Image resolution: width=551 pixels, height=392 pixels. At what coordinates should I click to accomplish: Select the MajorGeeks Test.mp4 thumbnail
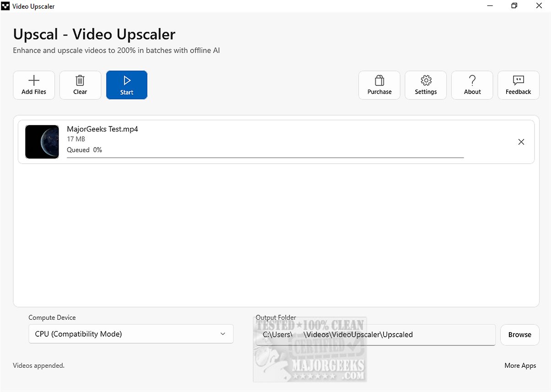point(42,142)
